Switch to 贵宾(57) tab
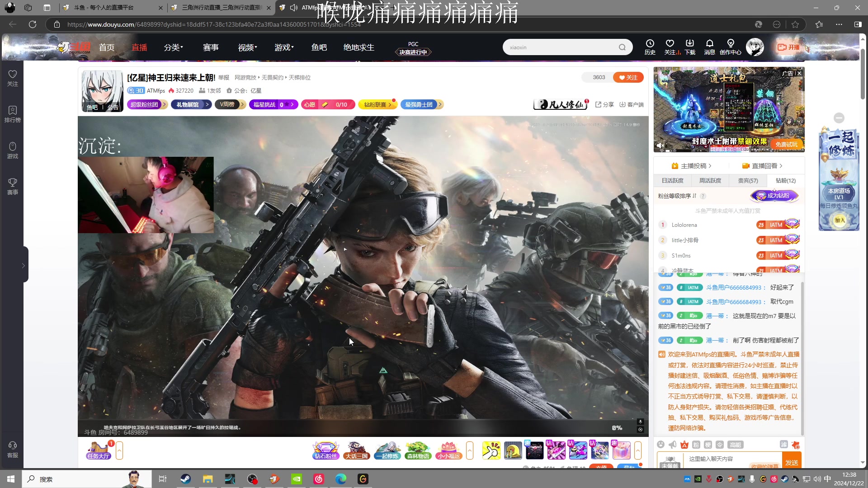This screenshot has width=868, height=488. (x=748, y=180)
